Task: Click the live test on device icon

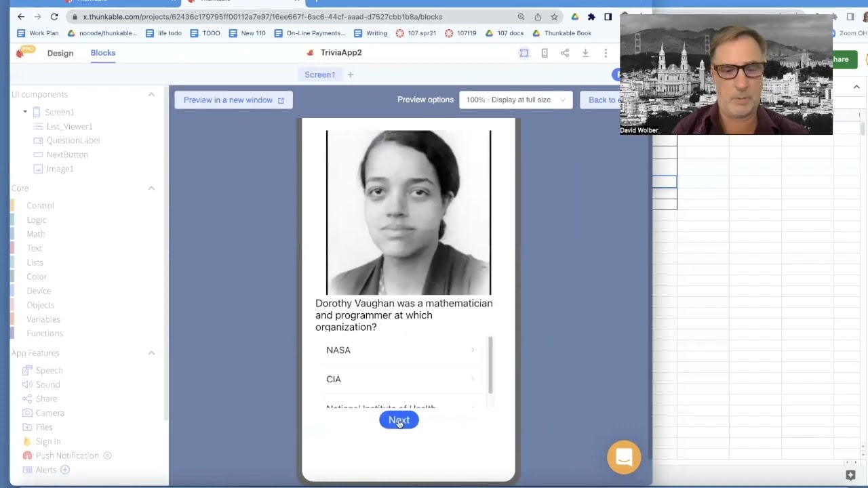Action: (x=545, y=53)
